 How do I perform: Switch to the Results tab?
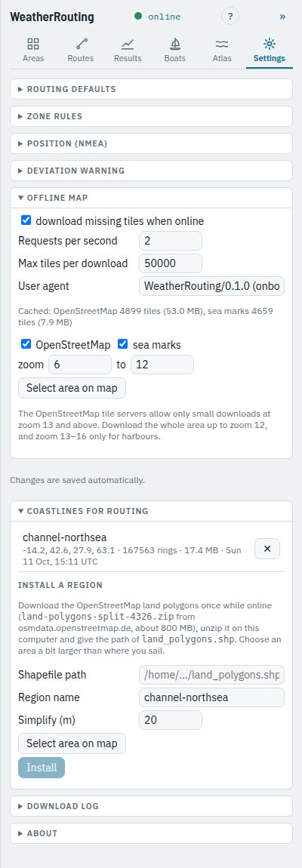(128, 50)
